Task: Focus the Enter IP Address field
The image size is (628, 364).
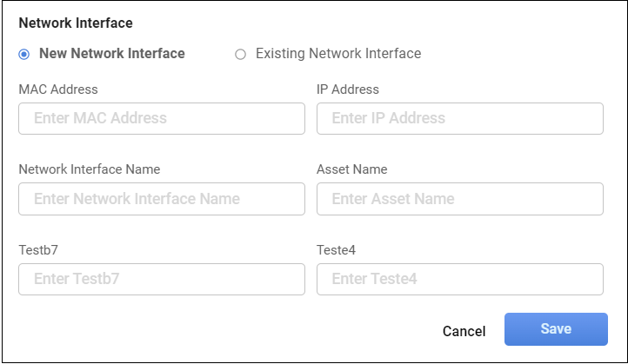Action: pos(459,119)
